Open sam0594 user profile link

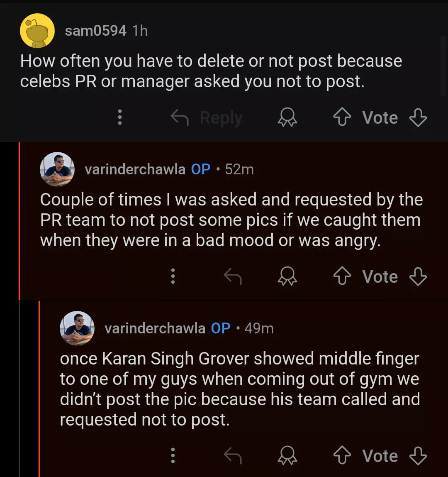tap(95, 31)
